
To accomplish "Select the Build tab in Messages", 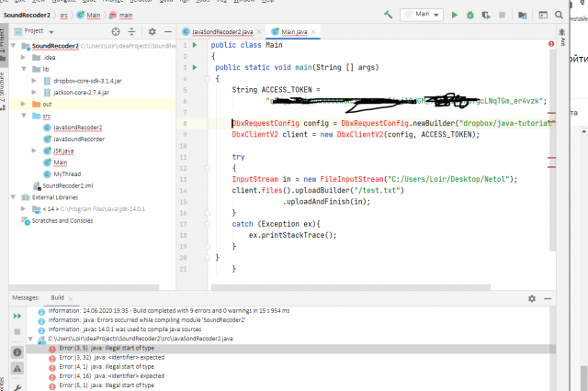I will pyautogui.click(x=57, y=297).
